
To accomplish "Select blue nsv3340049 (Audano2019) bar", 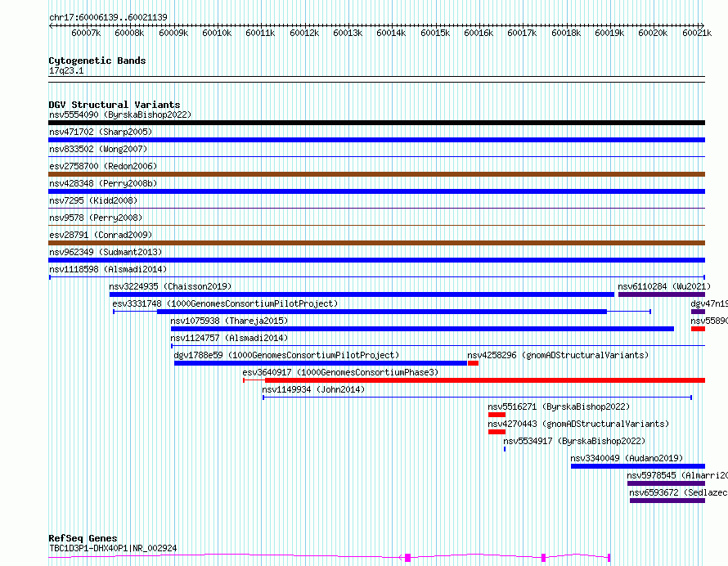I will pyautogui.click(x=638, y=466).
